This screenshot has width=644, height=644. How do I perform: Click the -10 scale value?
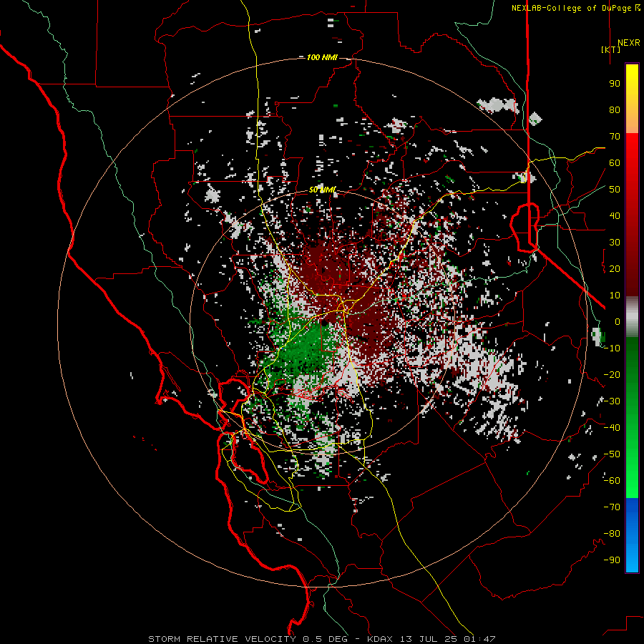tap(612, 348)
